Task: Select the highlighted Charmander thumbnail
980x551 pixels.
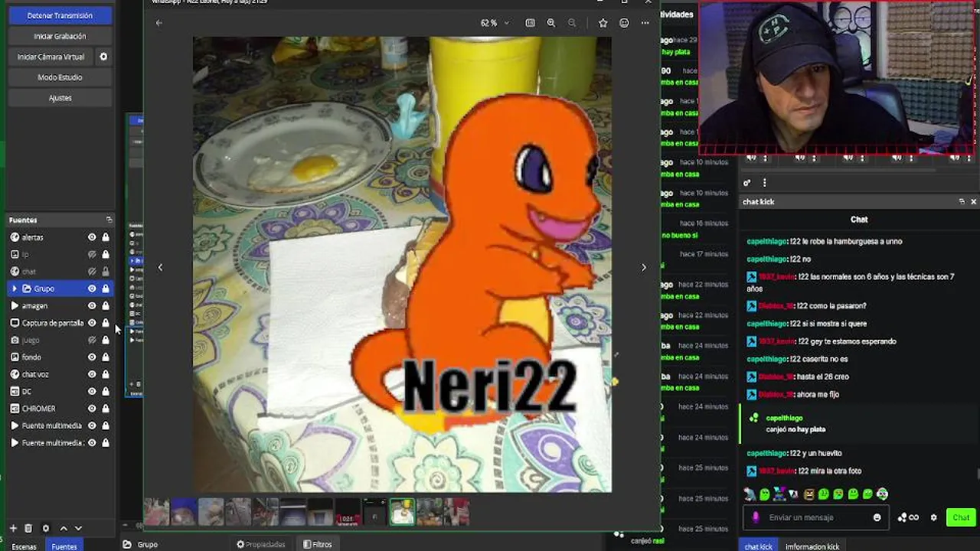Action: (x=402, y=512)
